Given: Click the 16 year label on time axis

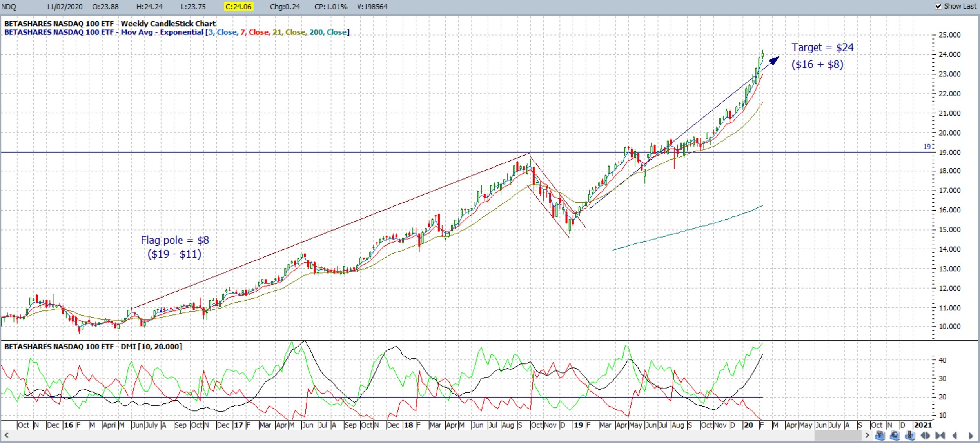Looking at the screenshot, I should pos(69,425).
